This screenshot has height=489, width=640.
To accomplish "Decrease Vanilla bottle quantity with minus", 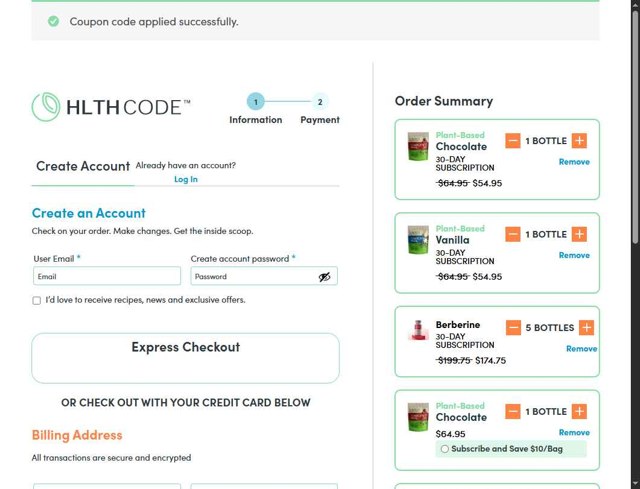I will point(513,234).
